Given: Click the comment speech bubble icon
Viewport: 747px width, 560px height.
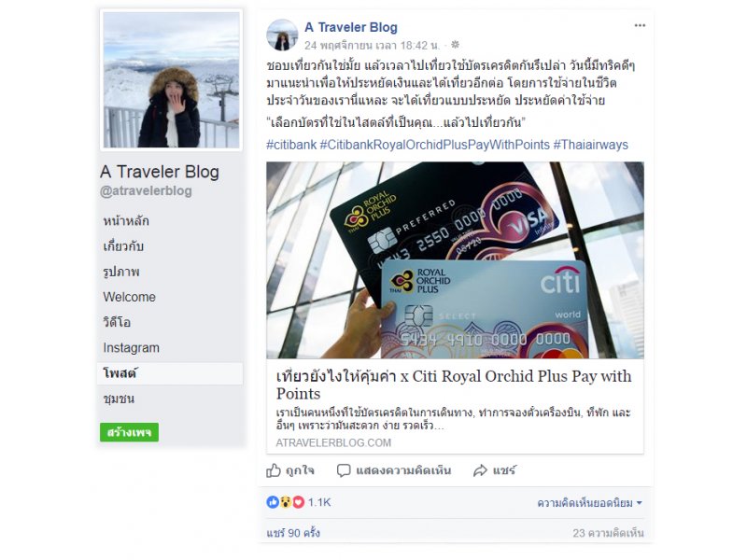Looking at the screenshot, I should [x=344, y=470].
